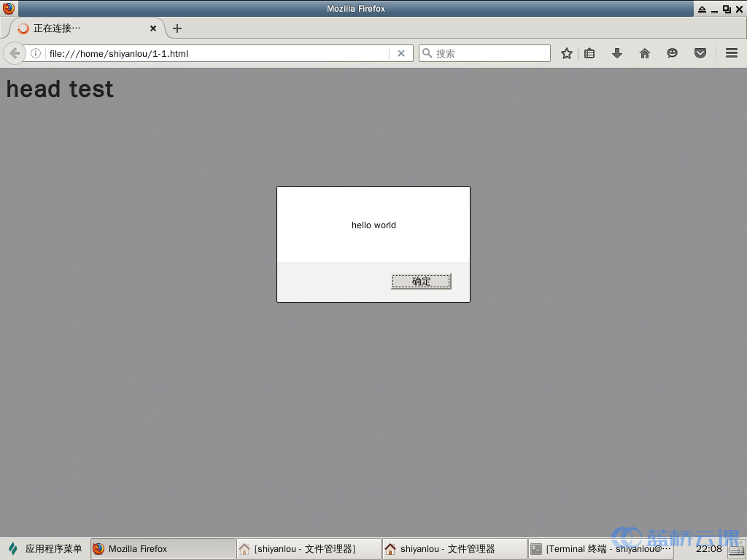This screenshot has width=747, height=560.
Task: Show bookmarks list icon
Action: point(589,53)
